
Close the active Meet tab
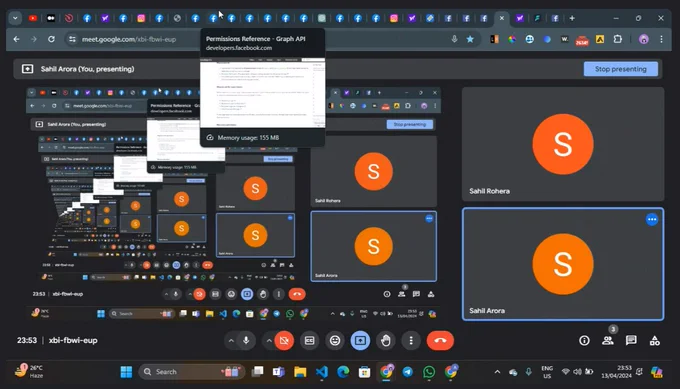(502, 18)
